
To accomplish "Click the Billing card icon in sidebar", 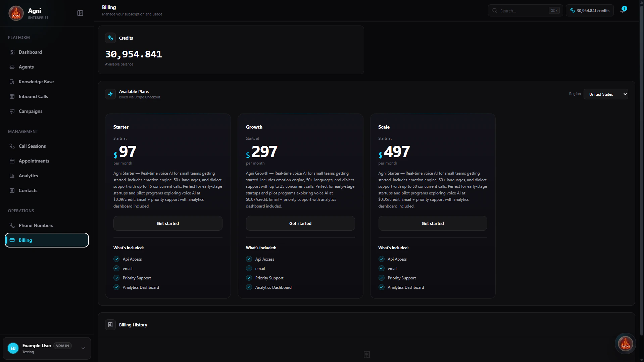I will (x=12, y=240).
